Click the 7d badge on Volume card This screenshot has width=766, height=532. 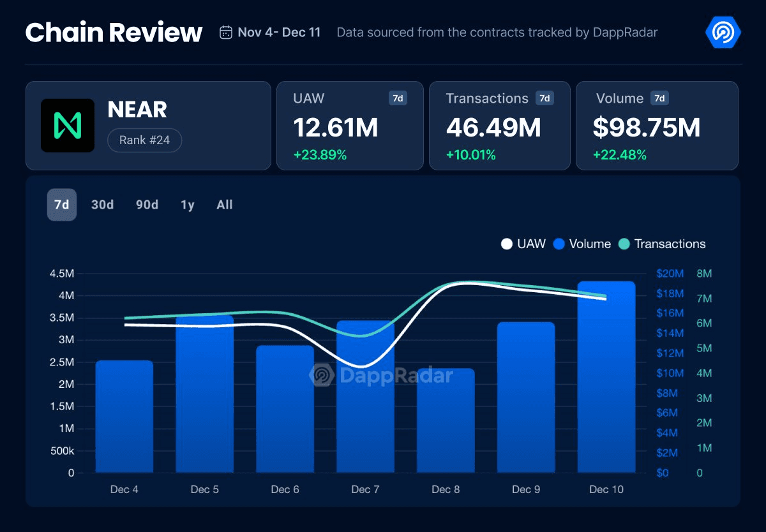coord(659,98)
